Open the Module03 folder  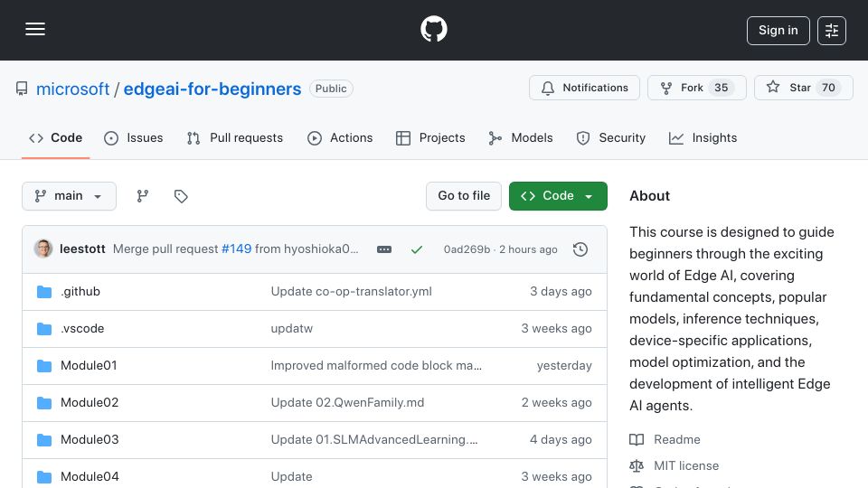(90, 440)
